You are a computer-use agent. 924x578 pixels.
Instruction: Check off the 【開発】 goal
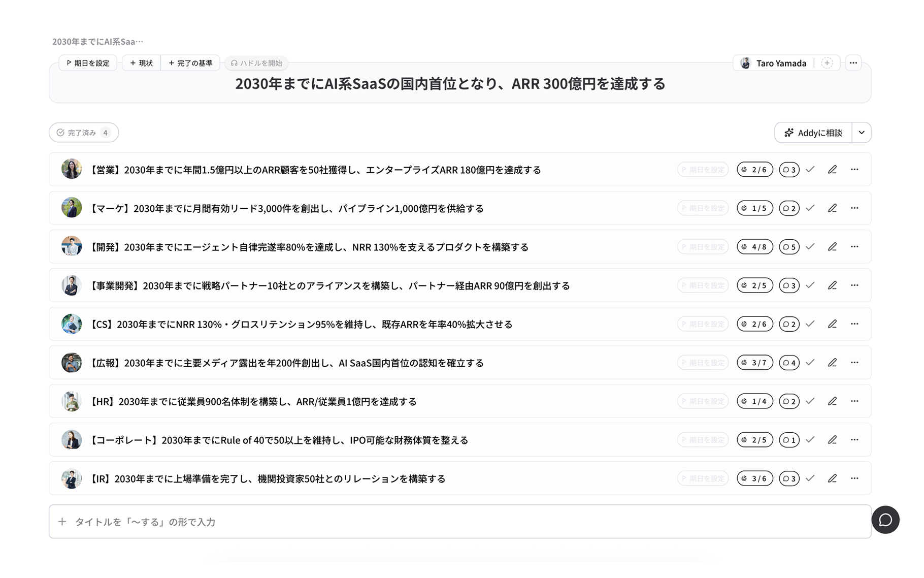(x=810, y=247)
